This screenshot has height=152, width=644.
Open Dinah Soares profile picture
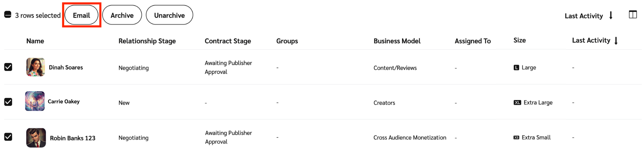(x=36, y=67)
